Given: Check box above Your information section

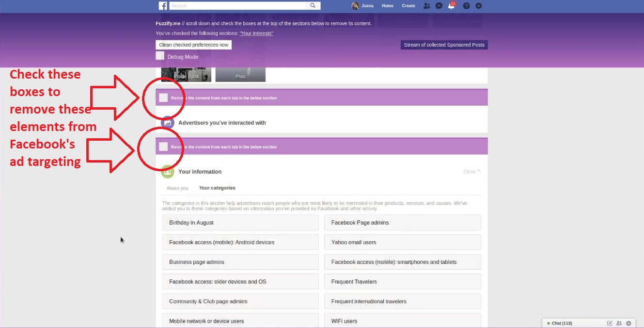Looking at the screenshot, I should click(x=163, y=147).
